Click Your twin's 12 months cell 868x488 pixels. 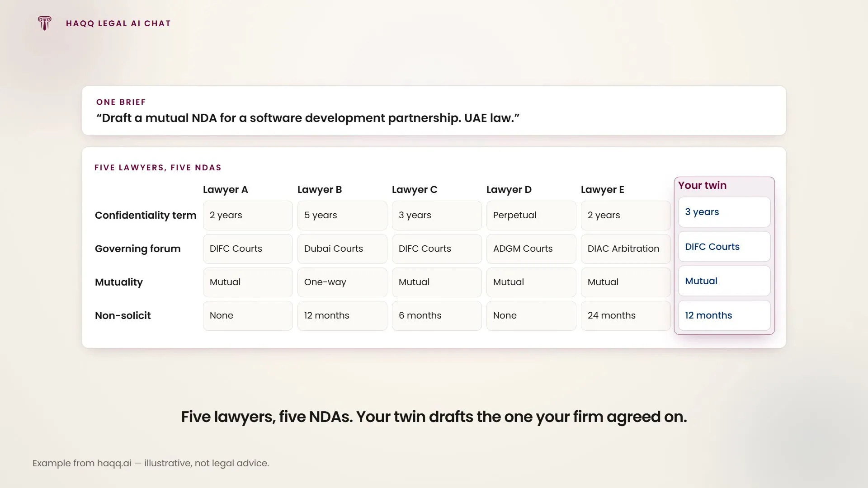724,315
